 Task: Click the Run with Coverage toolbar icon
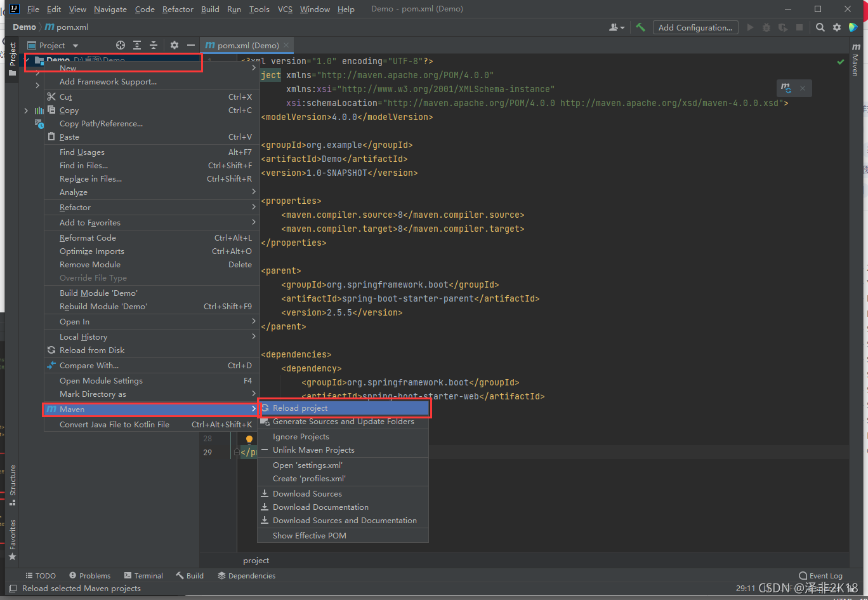tap(783, 27)
